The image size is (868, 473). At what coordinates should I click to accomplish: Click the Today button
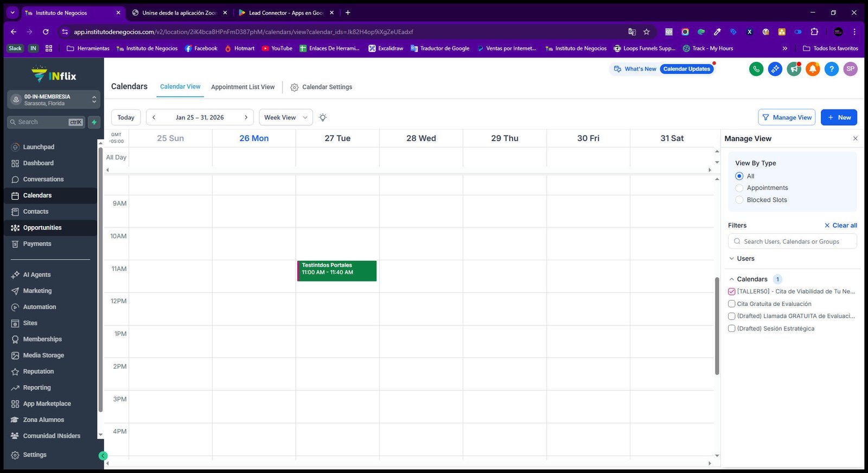126,117
